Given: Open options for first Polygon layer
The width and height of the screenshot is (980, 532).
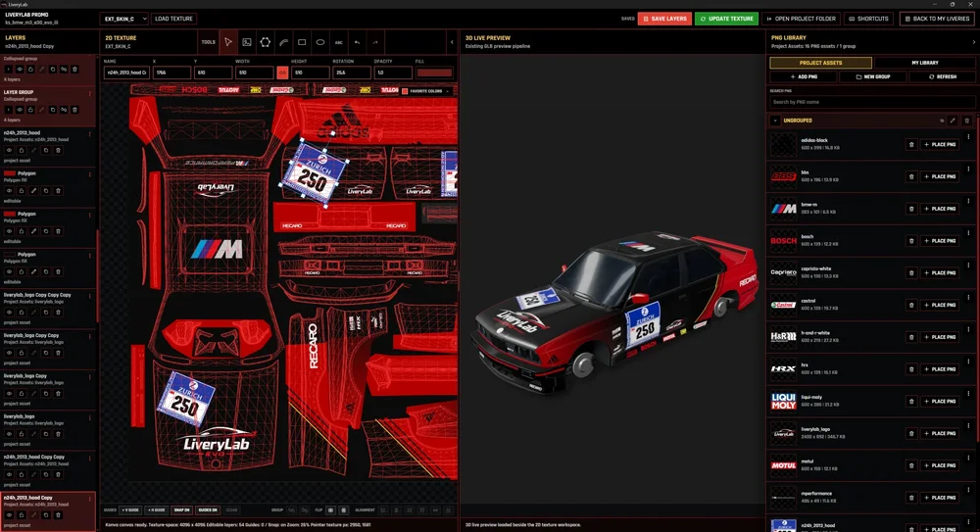Looking at the screenshot, I should point(90,175).
